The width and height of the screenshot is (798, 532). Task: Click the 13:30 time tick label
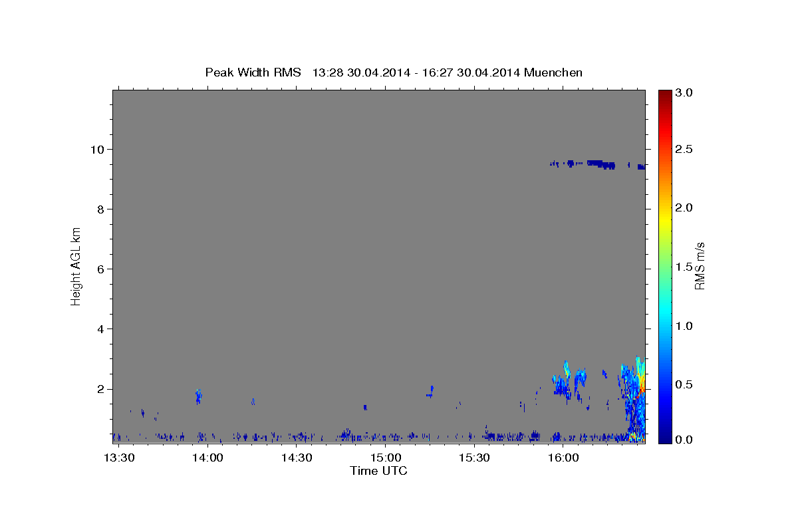(x=120, y=458)
